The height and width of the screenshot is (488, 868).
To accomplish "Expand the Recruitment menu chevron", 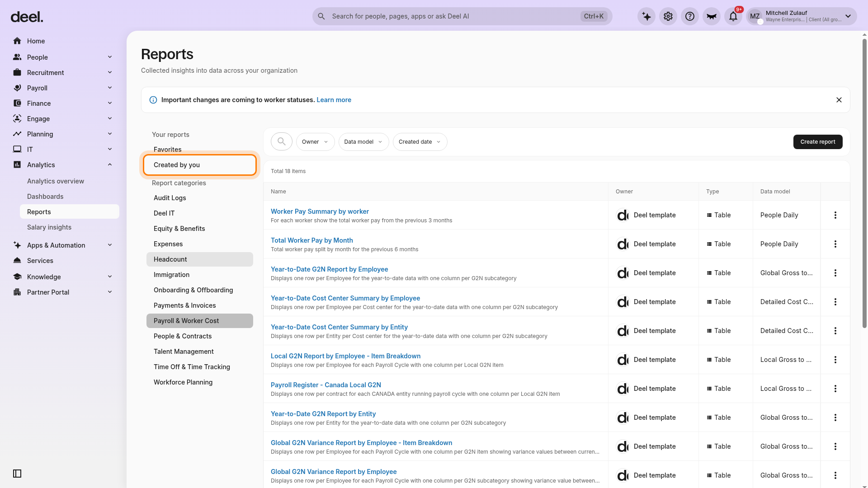I will point(110,72).
